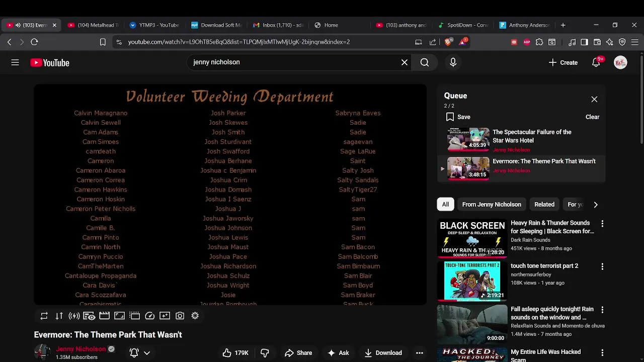Open Brave Shields lion icon
Screen dimensions: 644x362
tap(448, 42)
